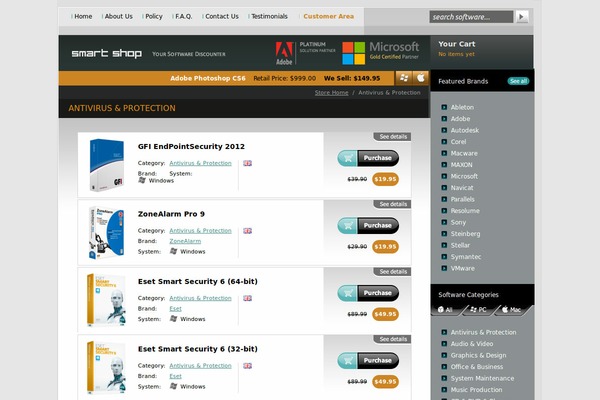The image size is (600, 400).
Task: Open the Policy page
Action: pyautogui.click(x=154, y=16)
